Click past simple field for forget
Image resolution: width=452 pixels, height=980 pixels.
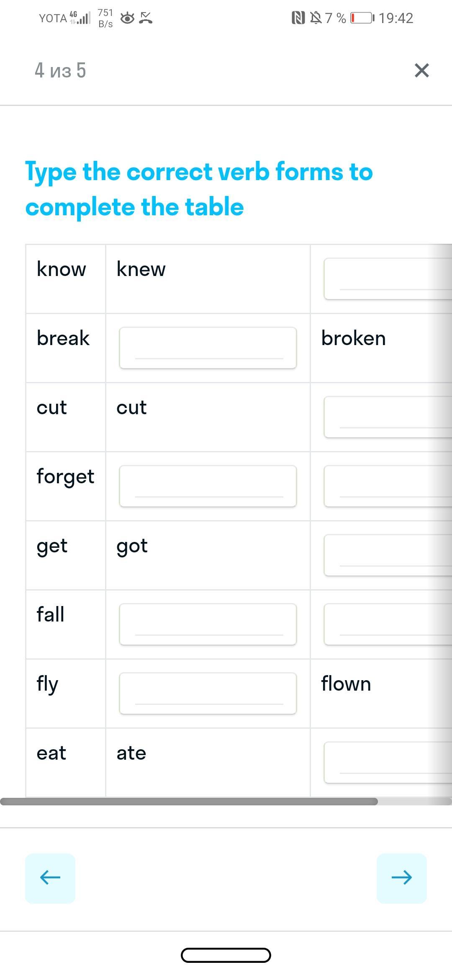(x=208, y=486)
